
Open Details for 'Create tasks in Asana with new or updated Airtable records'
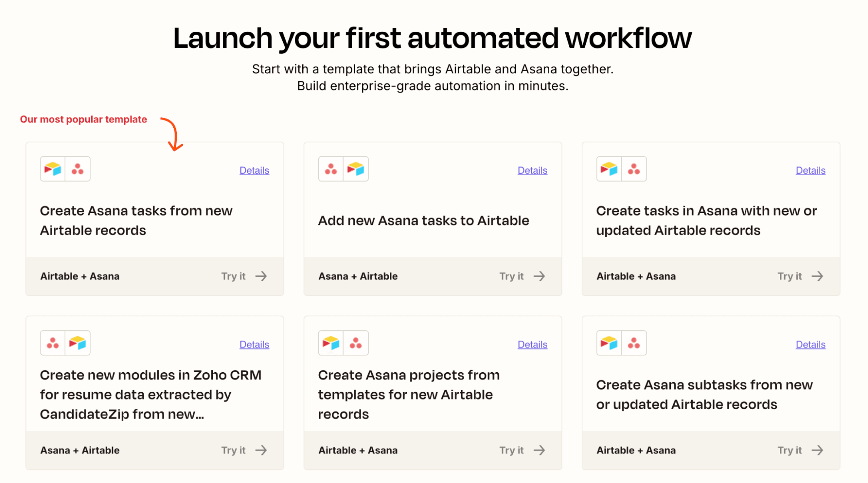(811, 170)
